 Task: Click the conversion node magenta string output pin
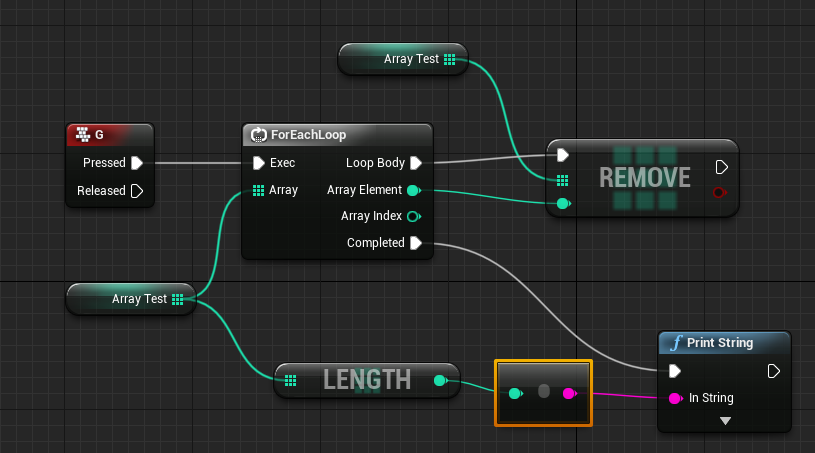pos(570,394)
